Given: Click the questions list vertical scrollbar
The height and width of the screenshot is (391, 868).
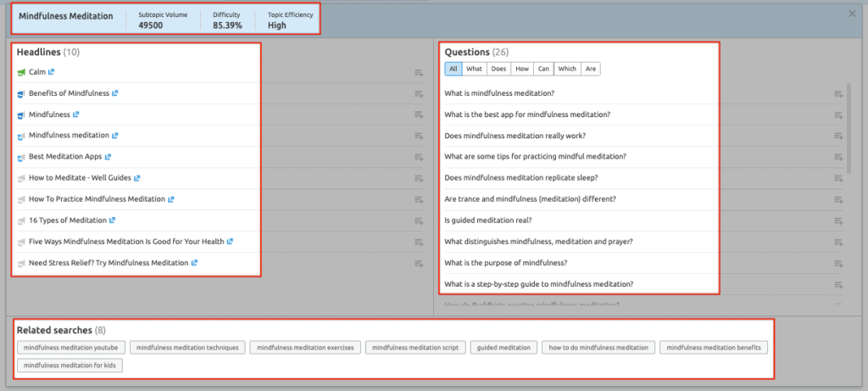Looking at the screenshot, I should [849, 127].
